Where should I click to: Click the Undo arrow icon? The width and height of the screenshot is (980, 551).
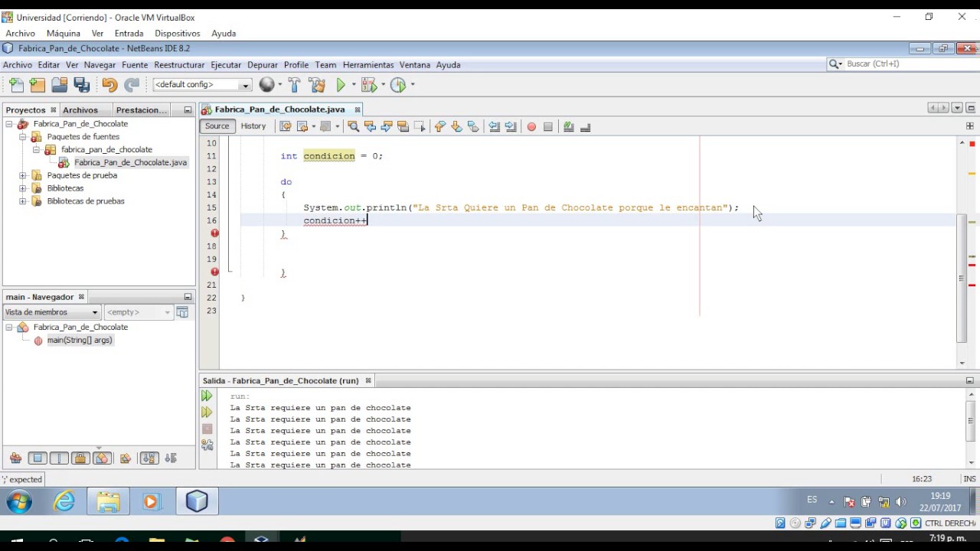(109, 85)
